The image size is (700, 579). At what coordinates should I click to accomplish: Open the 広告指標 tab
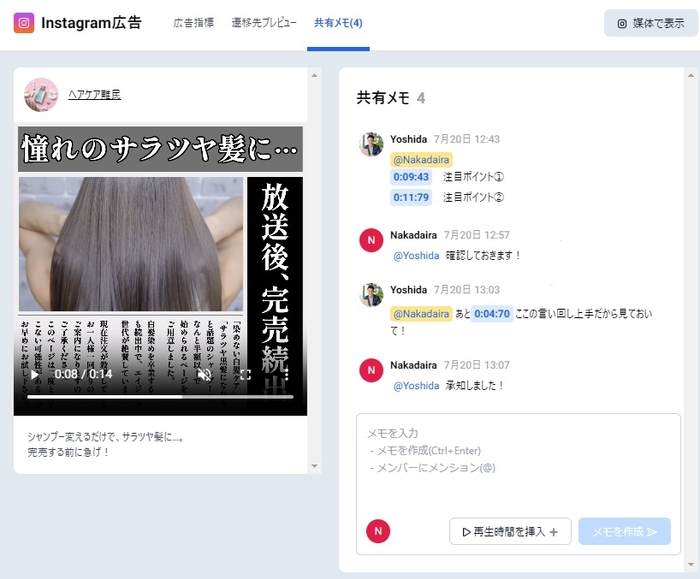pyautogui.click(x=193, y=23)
